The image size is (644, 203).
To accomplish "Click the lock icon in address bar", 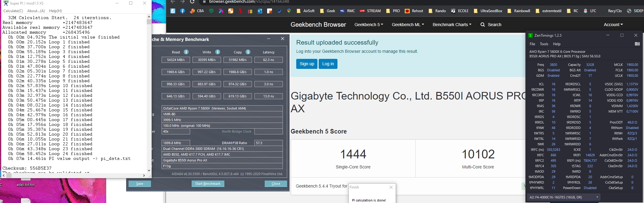I will click(x=204, y=2).
